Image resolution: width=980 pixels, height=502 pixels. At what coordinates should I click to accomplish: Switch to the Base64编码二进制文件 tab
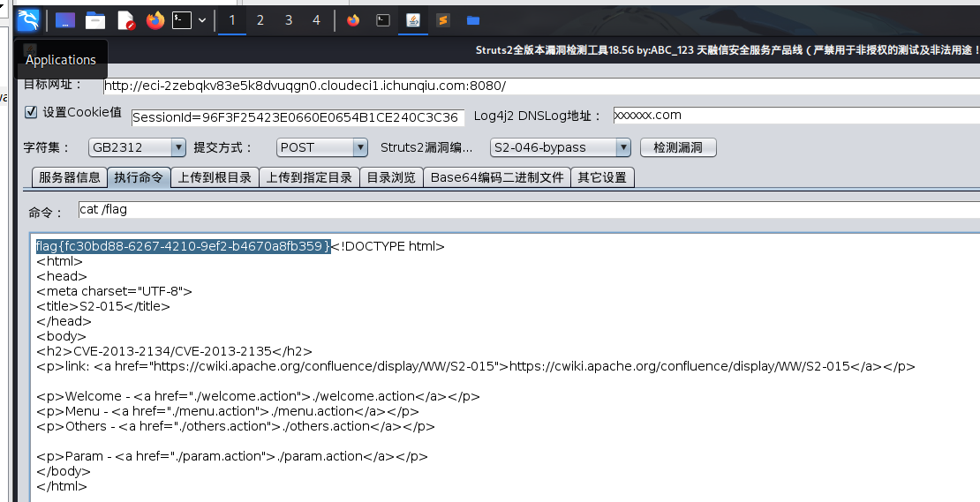(497, 177)
